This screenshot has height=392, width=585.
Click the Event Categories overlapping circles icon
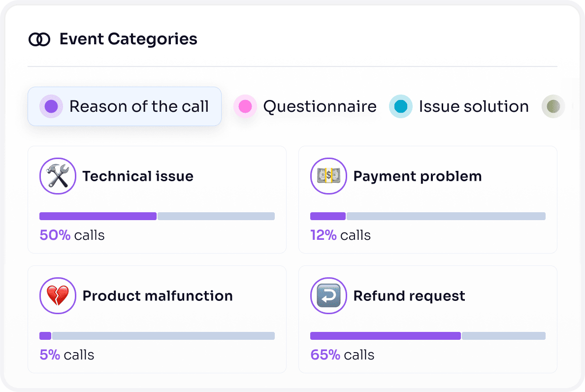(x=39, y=39)
